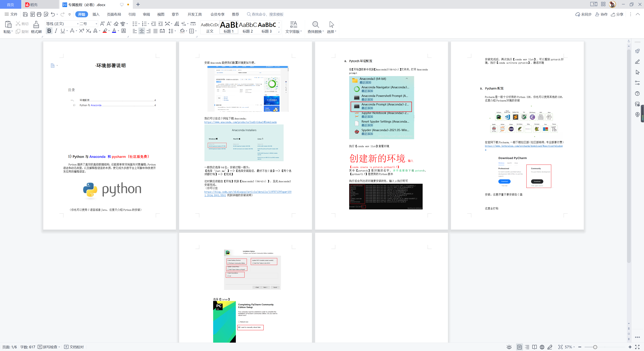Click the Undo arrow icon
Viewport: 644px width, 351px height.
coord(53,14)
